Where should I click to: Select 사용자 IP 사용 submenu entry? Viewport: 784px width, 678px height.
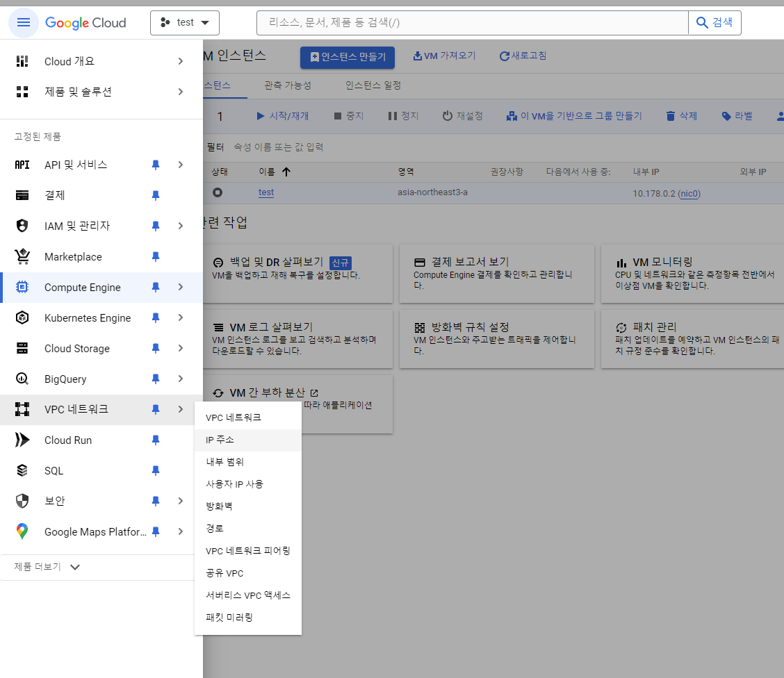pyautogui.click(x=248, y=484)
